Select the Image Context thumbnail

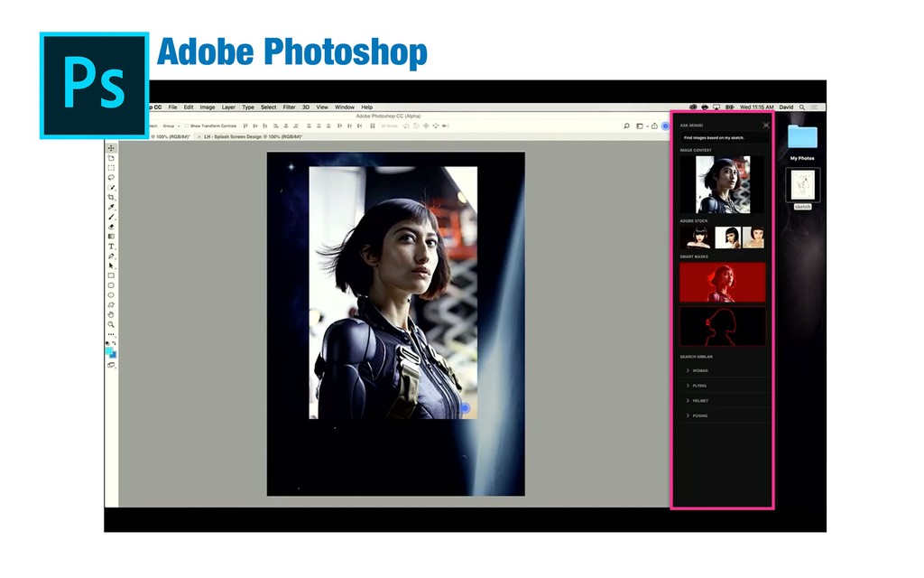[723, 184]
